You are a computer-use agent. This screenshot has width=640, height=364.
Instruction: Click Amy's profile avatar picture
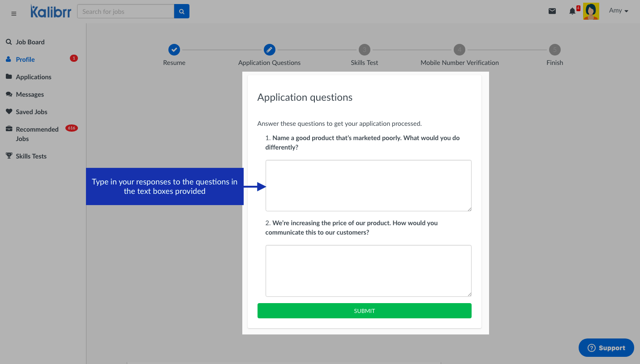(591, 11)
